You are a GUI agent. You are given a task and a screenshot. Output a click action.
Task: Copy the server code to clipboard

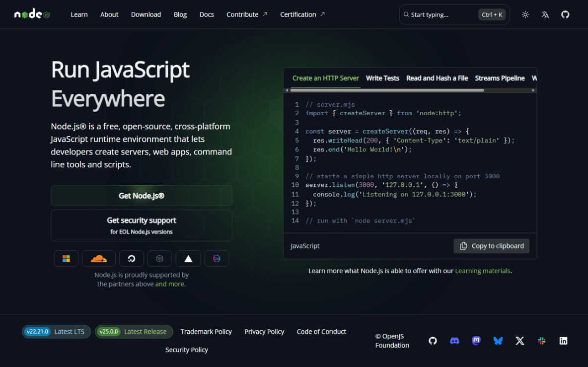coord(491,246)
